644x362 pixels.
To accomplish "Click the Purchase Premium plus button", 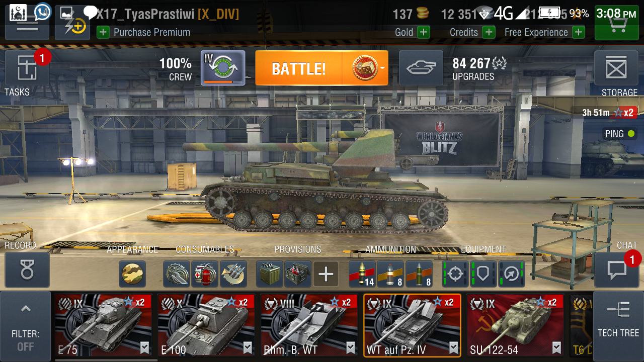I will pos(103,32).
